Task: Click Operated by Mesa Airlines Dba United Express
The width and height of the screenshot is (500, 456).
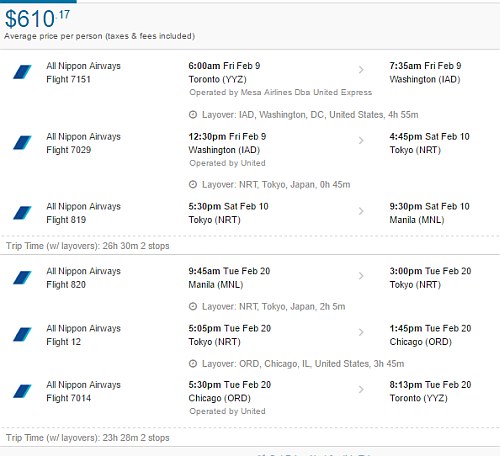Action: (x=280, y=92)
